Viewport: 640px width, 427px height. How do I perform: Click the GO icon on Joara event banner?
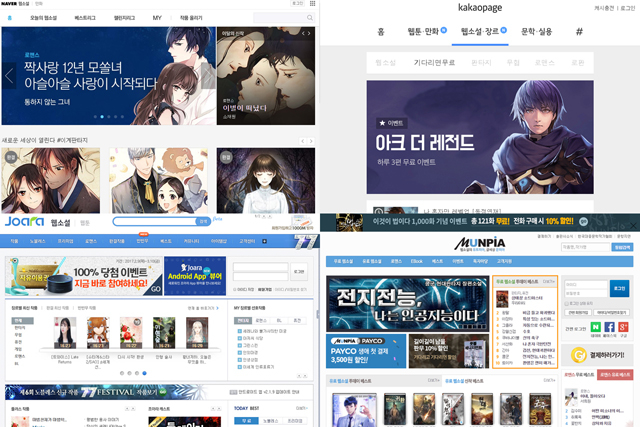pos(156,289)
